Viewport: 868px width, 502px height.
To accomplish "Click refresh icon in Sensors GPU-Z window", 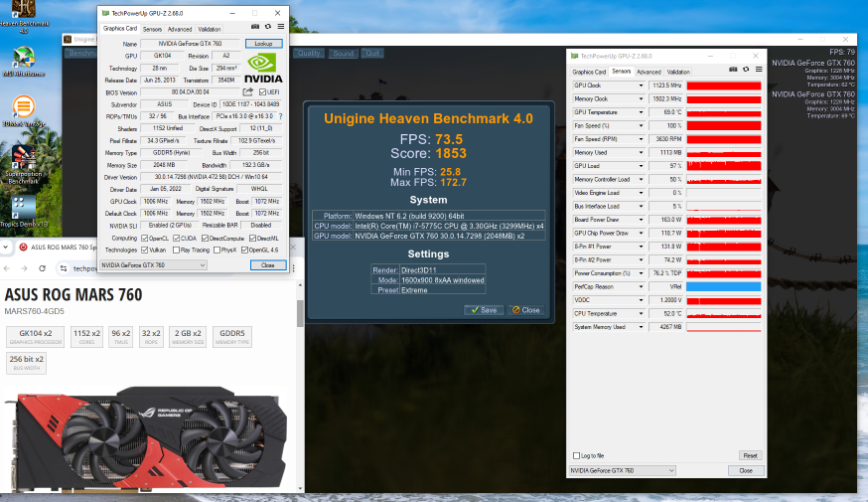I will click(x=746, y=70).
